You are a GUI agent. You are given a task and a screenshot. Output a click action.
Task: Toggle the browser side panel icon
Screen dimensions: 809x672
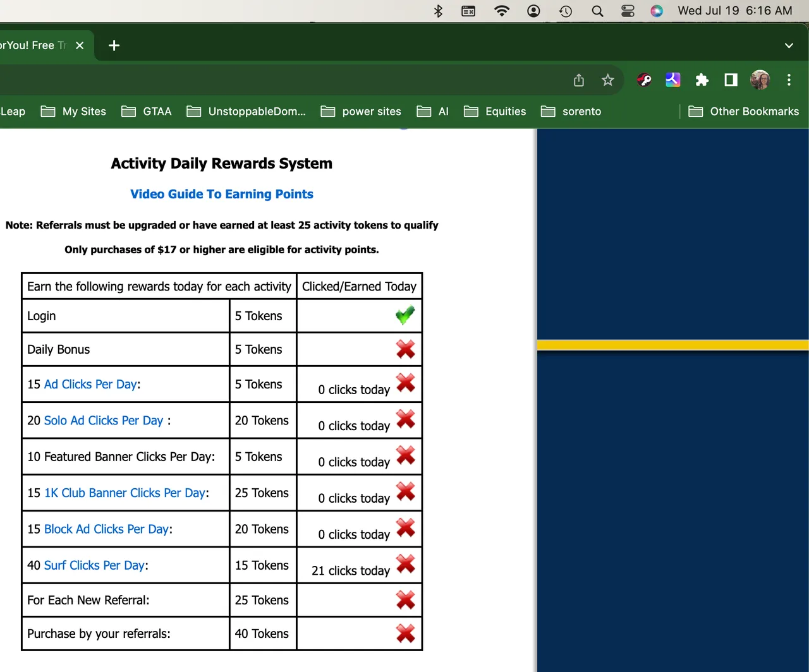(731, 80)
